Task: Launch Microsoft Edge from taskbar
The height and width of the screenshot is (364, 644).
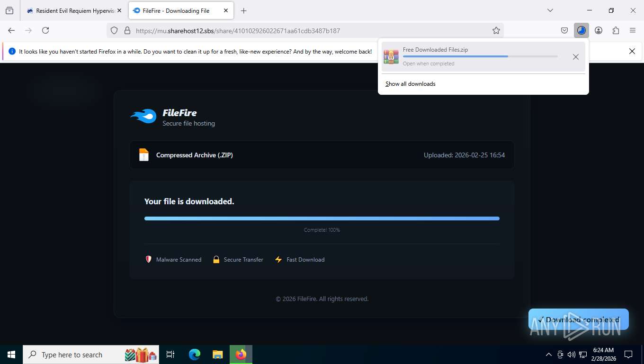Action: (x=194, y=355)
